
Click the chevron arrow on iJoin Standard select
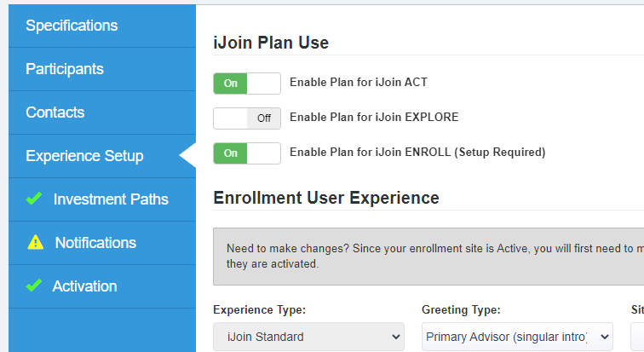396,337
